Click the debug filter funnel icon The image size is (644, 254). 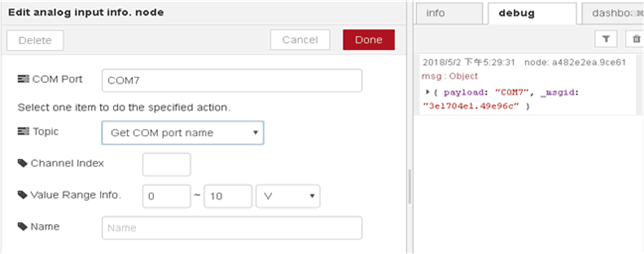606,39
